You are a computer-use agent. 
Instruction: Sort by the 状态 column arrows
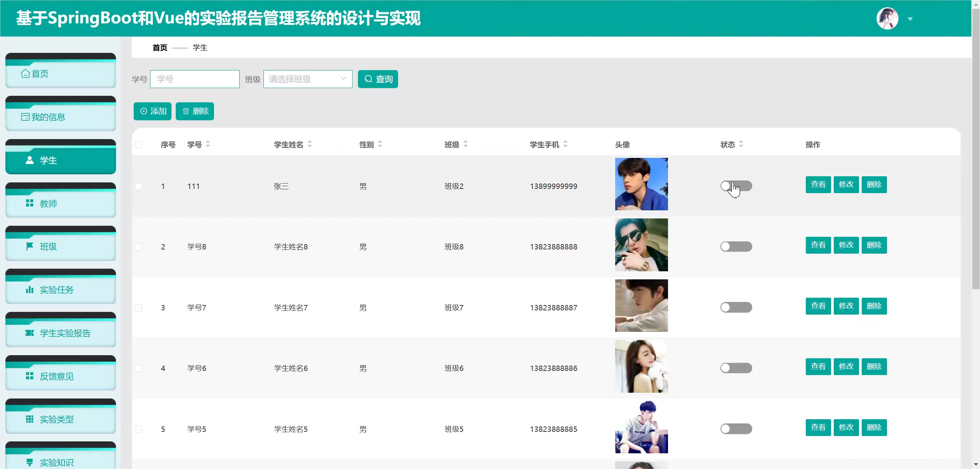741,144
